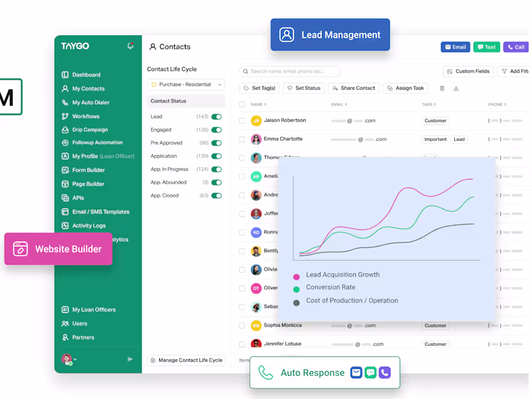Click the purple Call button
This screenshot has width=532, height=399.
click(516, 47)
